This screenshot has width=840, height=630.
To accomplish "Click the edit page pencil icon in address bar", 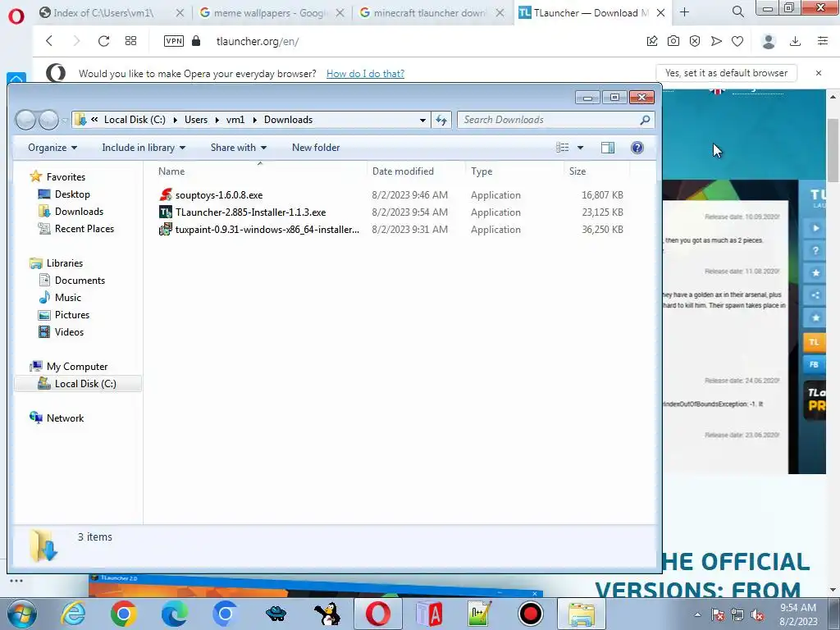I will click(652, 41).
